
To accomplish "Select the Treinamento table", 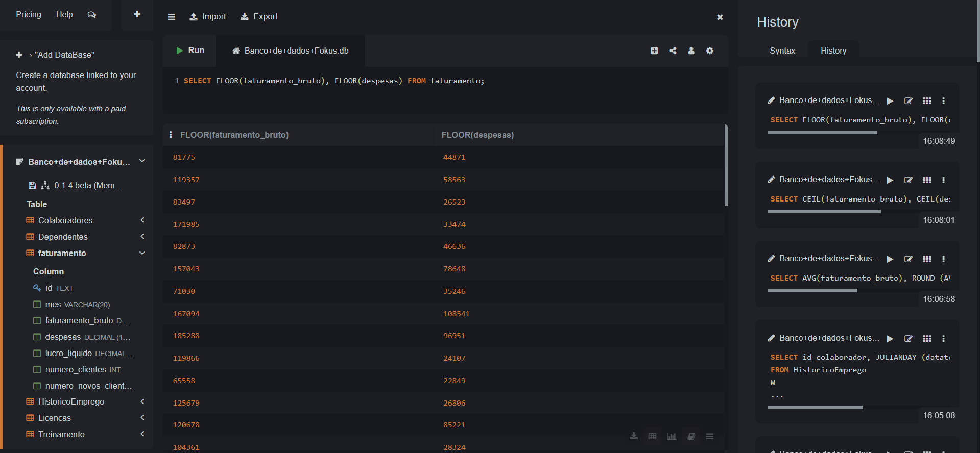I will [x=61, y=434].
